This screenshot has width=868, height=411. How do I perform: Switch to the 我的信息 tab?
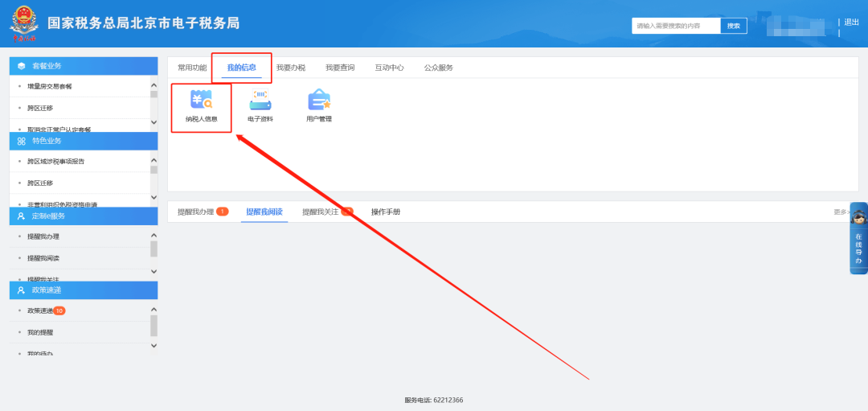tap(241, 68)
